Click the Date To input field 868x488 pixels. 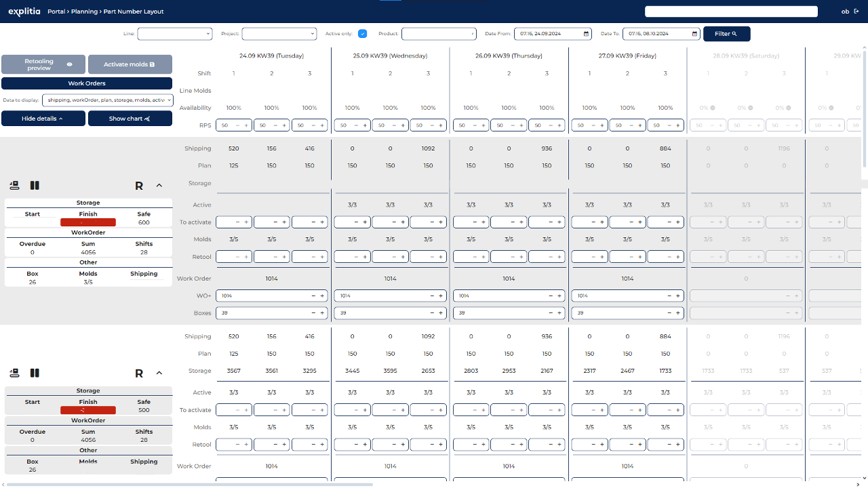point(661,34)
